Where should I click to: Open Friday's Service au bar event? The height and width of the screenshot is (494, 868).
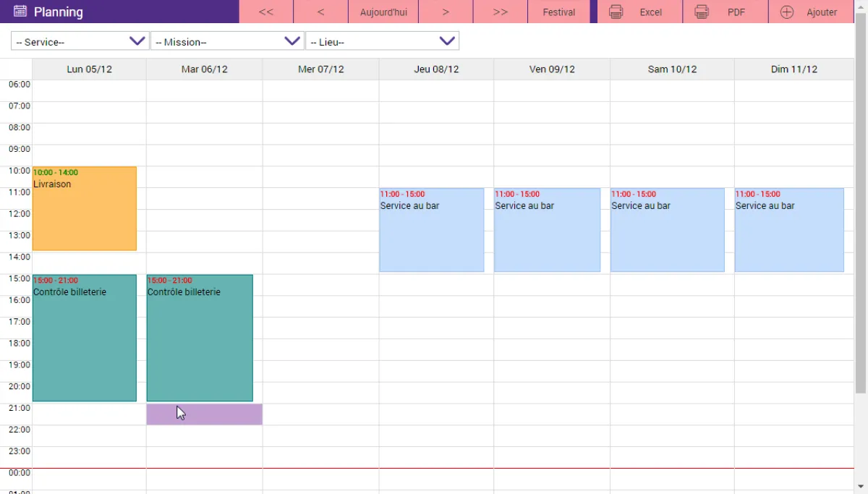coord(547,230)
